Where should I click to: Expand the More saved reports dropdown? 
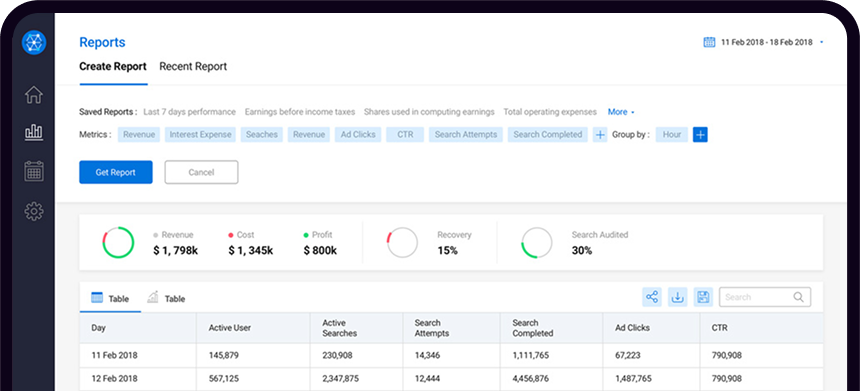(x=621, y=112)
